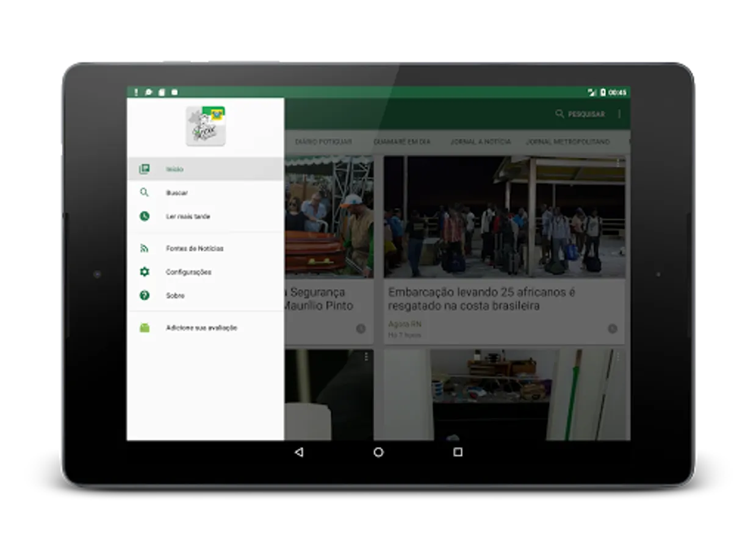Viewport: 756px width, 549px height.
Task: Click the Agora RN source label
Action: (405, 324)
